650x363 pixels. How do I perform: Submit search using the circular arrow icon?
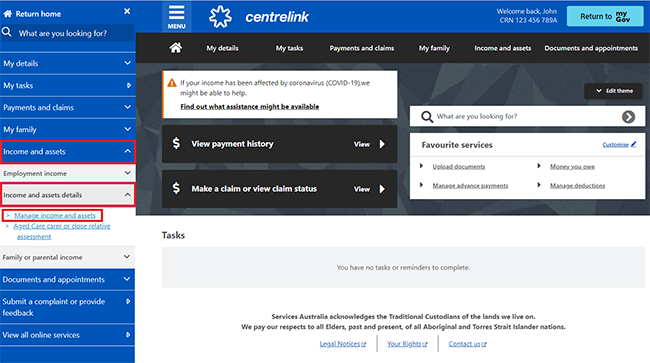(x=628, y=117)
